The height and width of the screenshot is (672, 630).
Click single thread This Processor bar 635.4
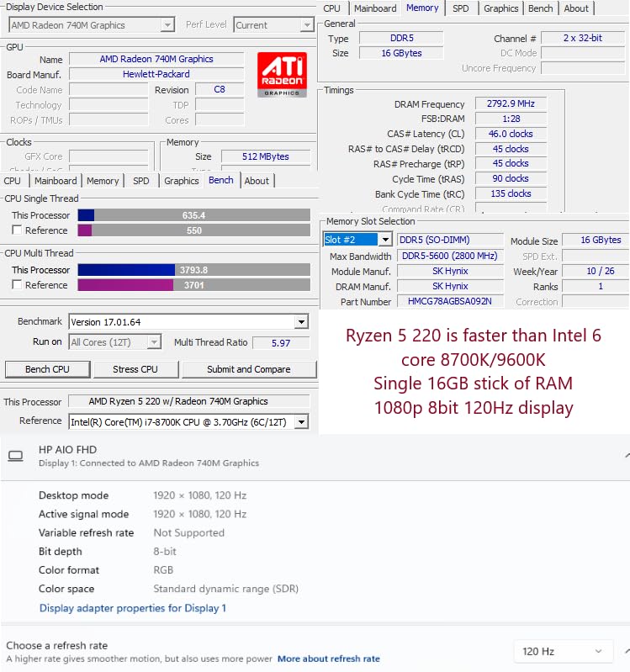193,215
